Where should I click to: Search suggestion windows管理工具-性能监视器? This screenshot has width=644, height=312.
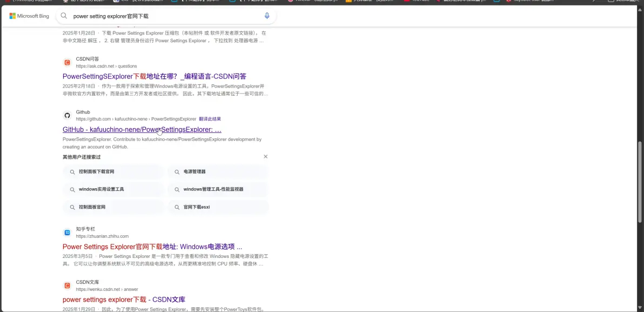point(218,189)
